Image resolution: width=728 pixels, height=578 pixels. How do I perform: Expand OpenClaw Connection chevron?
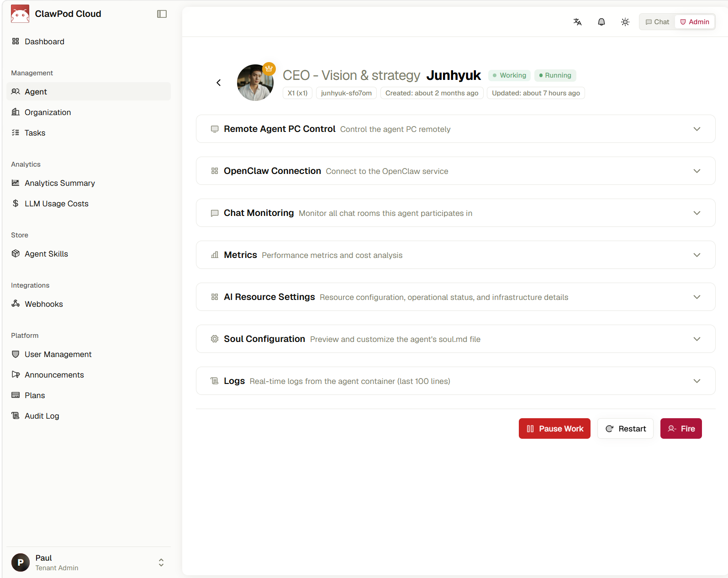tap(697, 171)
